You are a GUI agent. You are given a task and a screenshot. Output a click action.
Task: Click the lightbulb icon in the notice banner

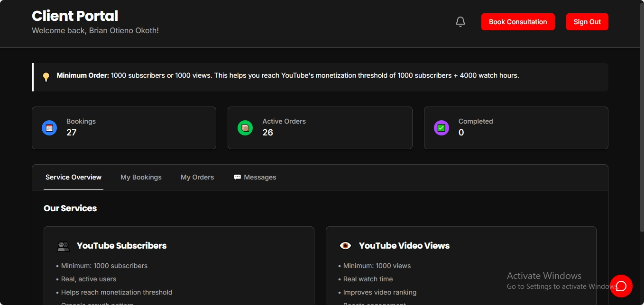(46, 77)
